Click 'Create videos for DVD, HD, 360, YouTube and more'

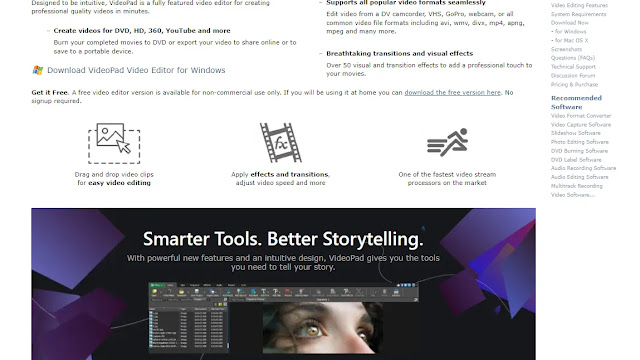point(142,31)
